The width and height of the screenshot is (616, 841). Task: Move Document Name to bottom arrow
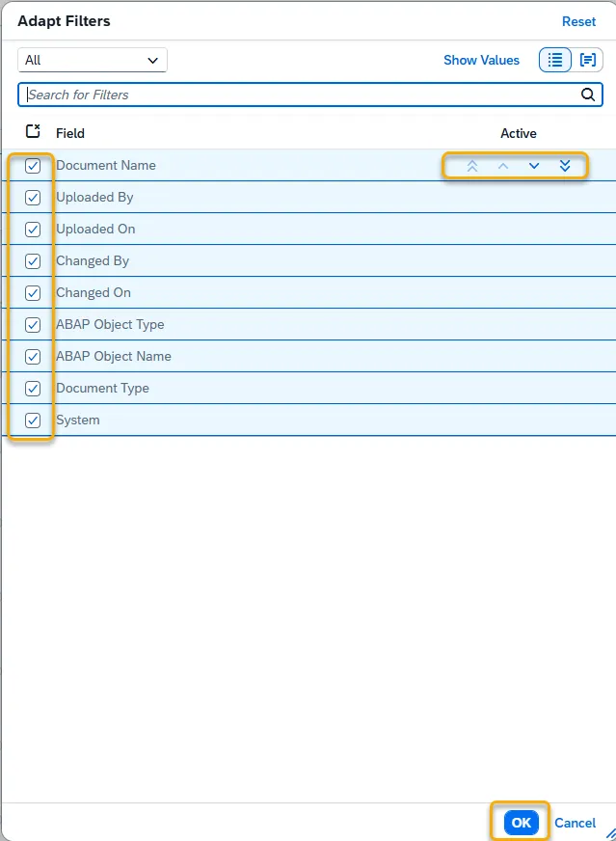coord(565,166)
